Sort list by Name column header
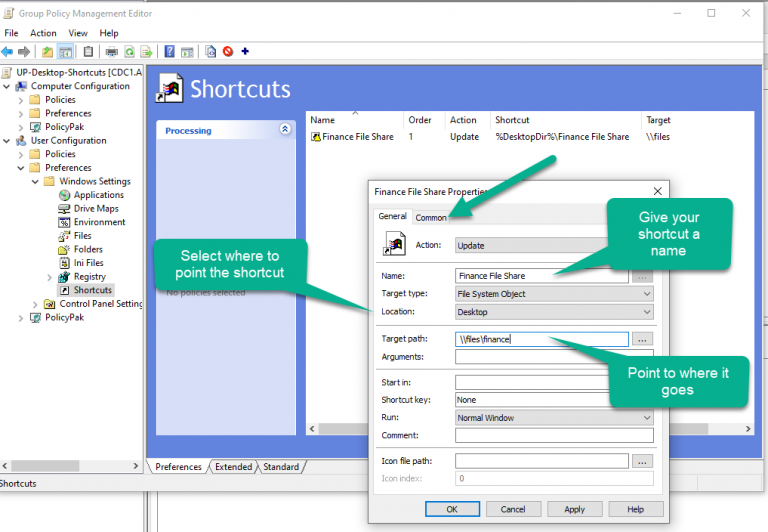 [355, 120]
